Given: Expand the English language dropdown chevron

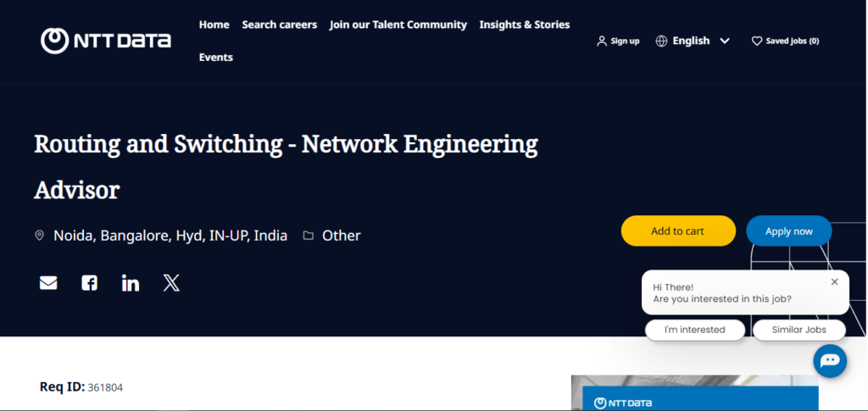Looking at the screenshot, I should (x=725, y=41).
